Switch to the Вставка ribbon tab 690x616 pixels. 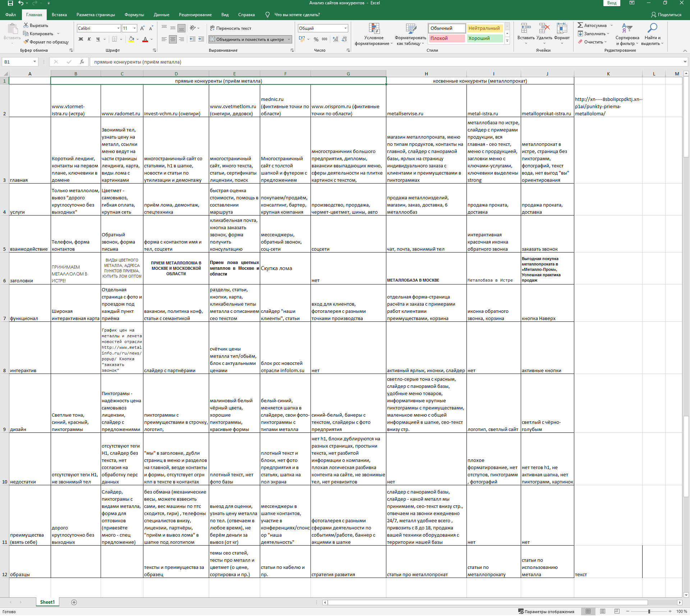[x=59, y=15]
